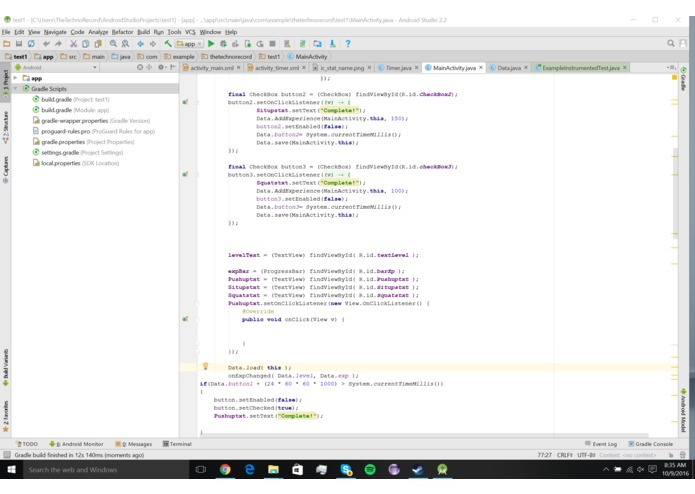
Task: Collapse the Gradle Scripts tree node
Action: (x=16, y=89)
